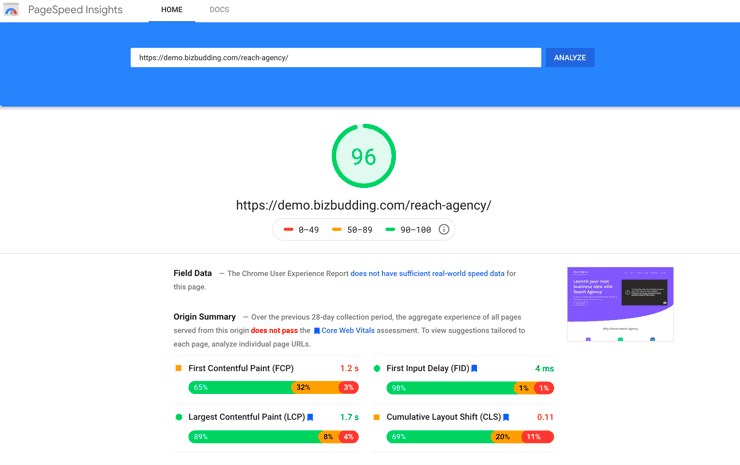Click the analyzed URL heading below the score
The width and height of the screenshot is (740, 465).
363,205
